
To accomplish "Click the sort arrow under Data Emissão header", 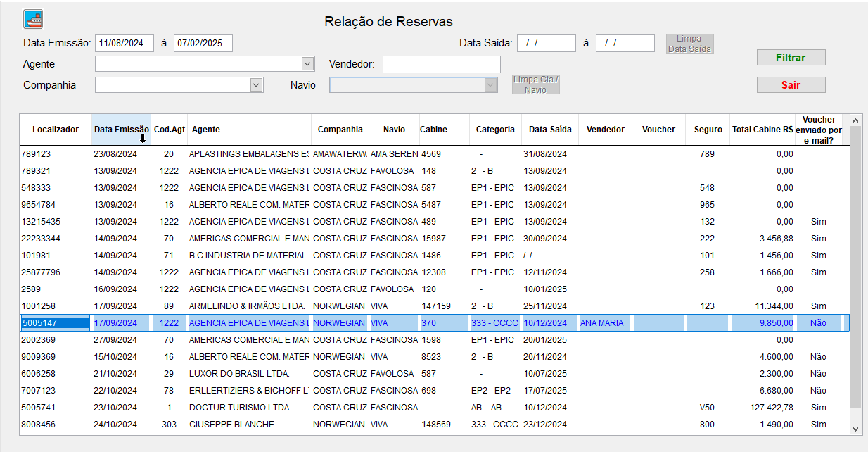I will pos(143,139).
